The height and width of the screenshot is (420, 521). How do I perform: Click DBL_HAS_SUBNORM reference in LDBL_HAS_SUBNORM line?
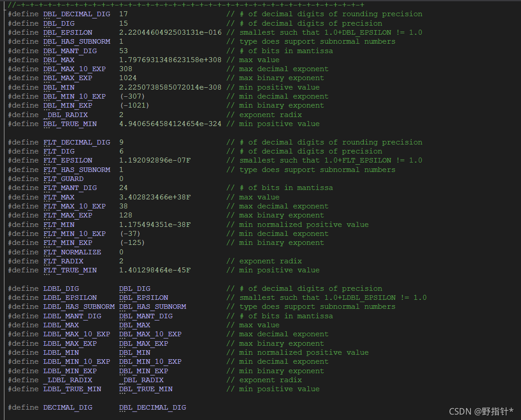pyautogui.click(x=153, y=307)
